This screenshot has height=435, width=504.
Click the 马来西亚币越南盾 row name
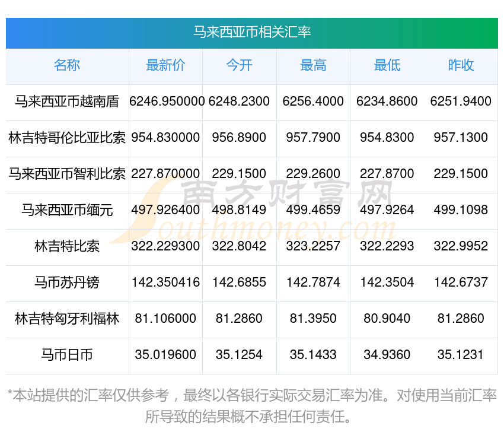coord(67,101)
